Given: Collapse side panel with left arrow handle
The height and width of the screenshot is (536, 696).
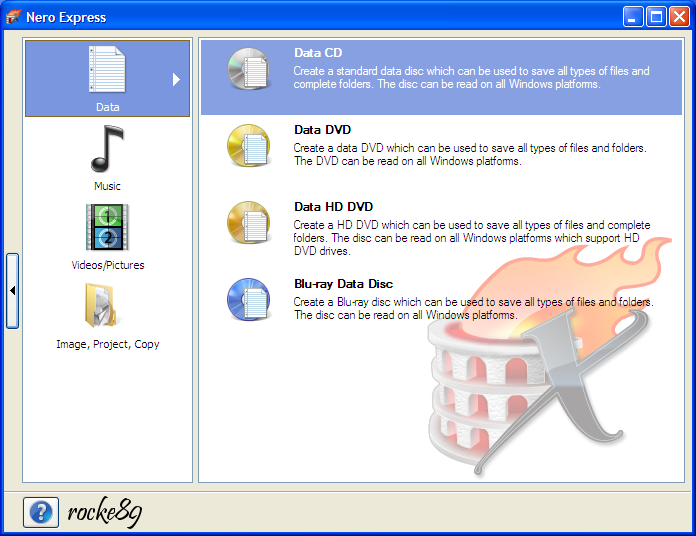Looking at the screenshot, I should (12, 291).
